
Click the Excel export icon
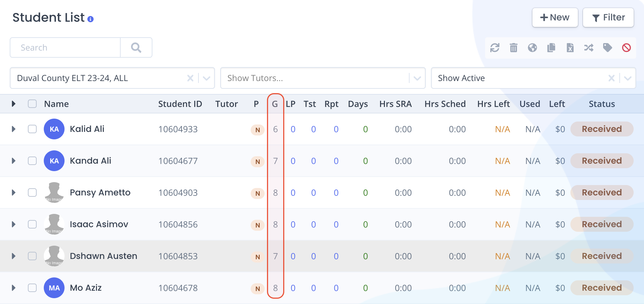coord(570,48)
